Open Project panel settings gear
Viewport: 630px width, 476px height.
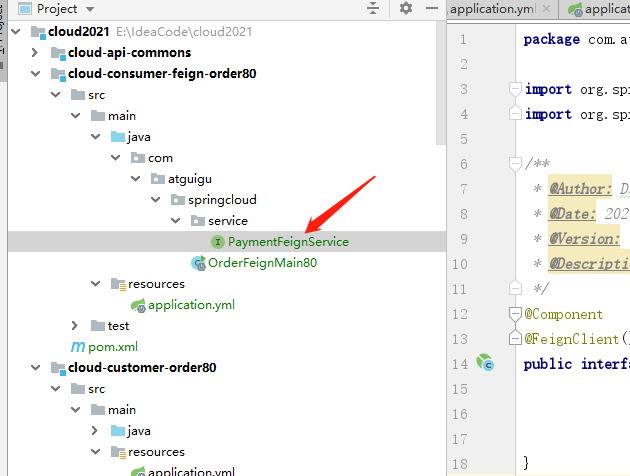[x=406, y=8]
